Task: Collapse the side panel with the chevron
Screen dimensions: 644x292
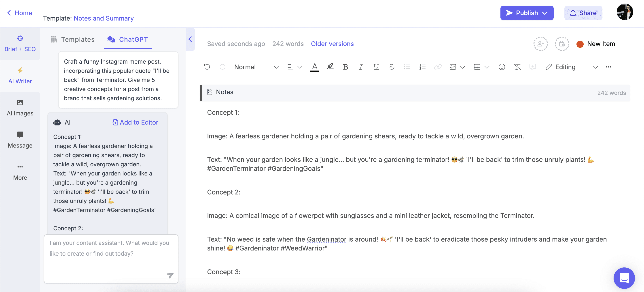Action: (190, 39)
